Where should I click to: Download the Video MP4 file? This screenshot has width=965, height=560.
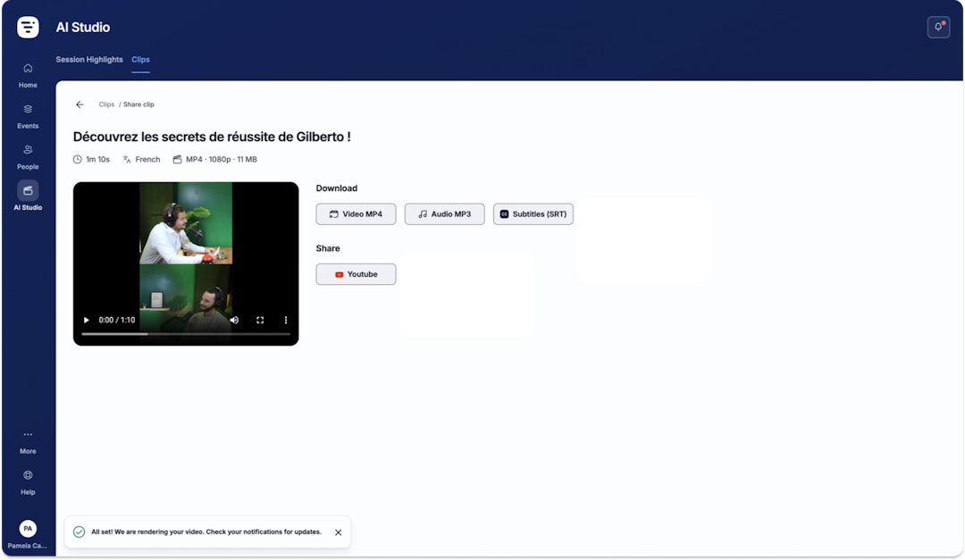356,214
